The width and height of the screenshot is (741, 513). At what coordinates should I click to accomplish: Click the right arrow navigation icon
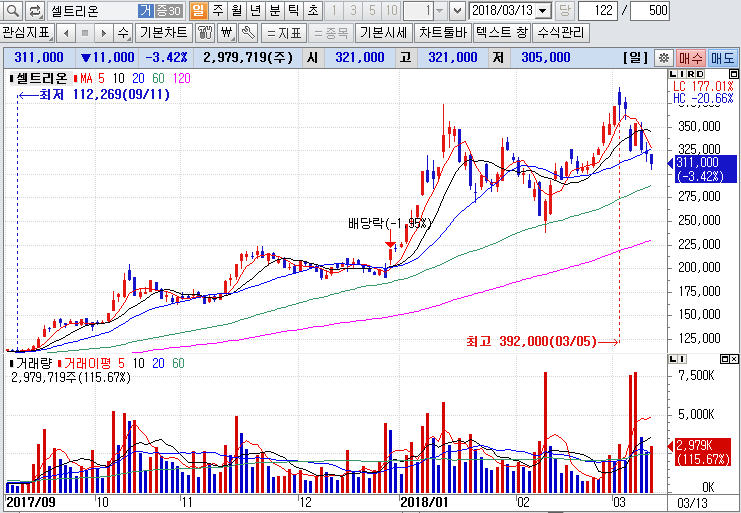pyautogui.click(x=105, y=32)
